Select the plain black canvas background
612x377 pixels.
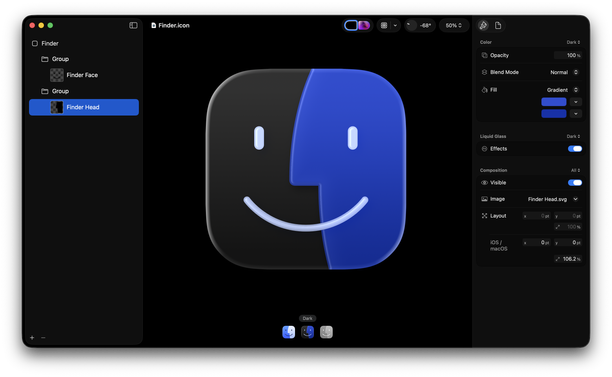(x=351, y=25)
